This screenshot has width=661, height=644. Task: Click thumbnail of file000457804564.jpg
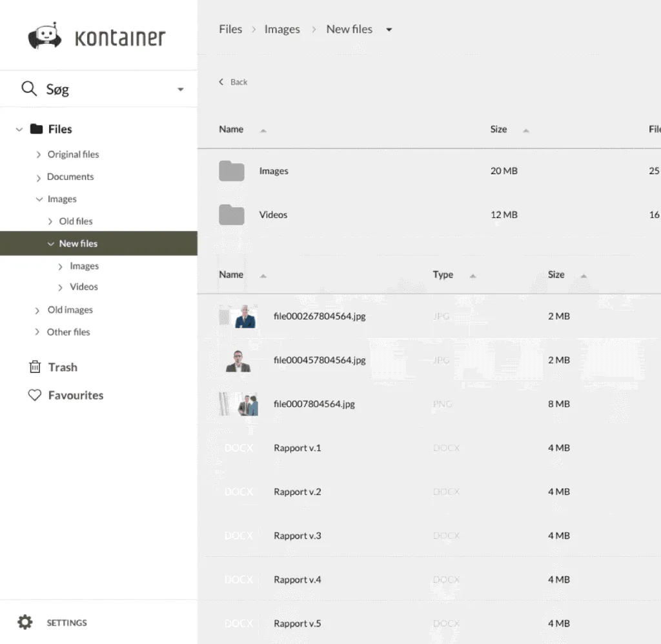[238, 361]
